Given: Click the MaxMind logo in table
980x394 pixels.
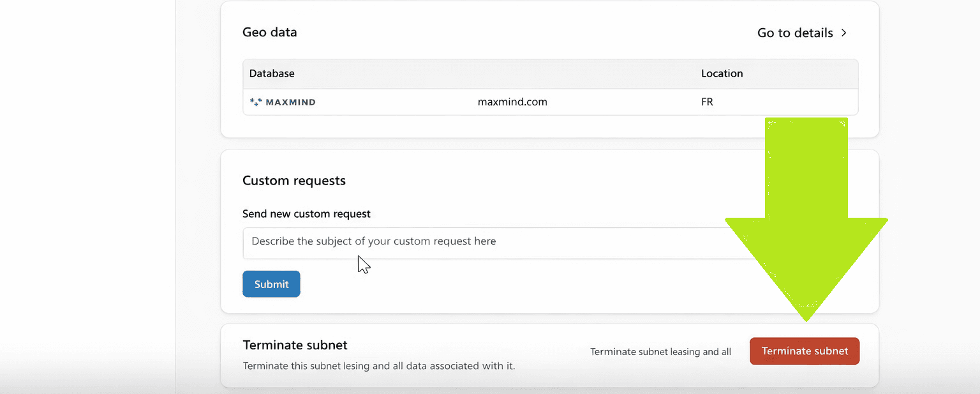Looking at the screenshot, I should pos(283,102).
